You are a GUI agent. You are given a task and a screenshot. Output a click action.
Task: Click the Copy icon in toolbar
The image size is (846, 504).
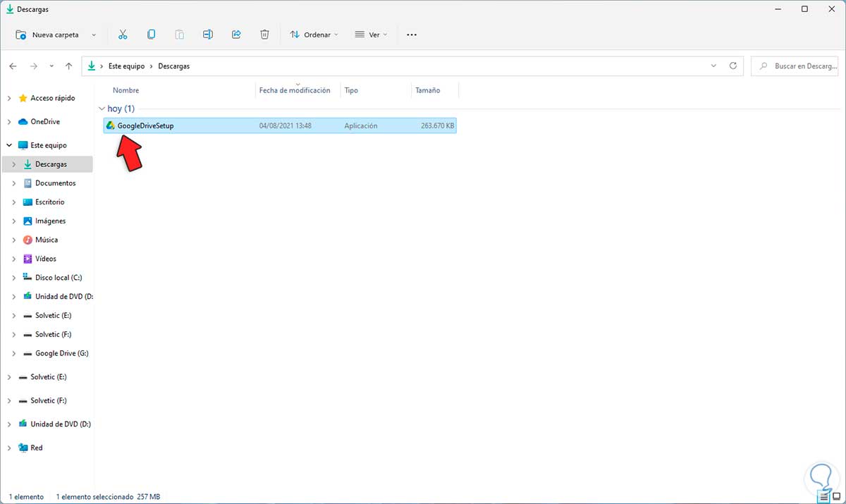pos(151,35)
